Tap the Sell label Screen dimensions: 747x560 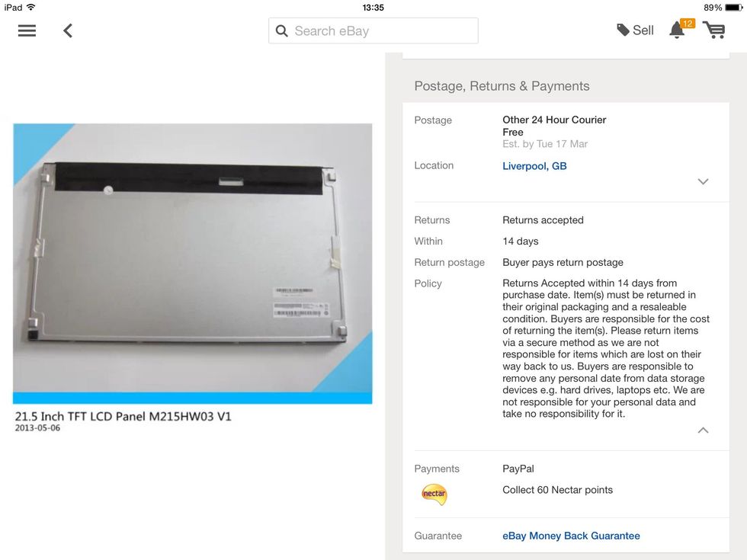coord(643,30)
